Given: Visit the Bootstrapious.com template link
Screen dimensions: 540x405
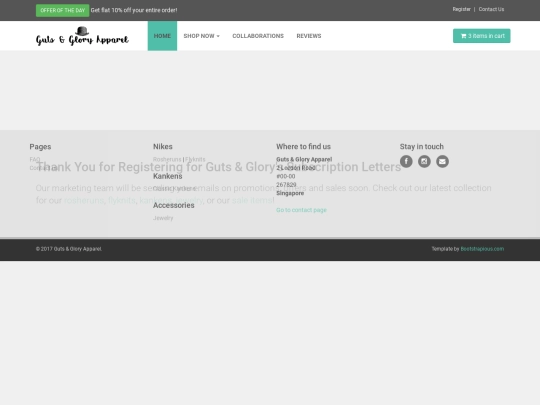Looking at the screenshot, I should (482, 249).
